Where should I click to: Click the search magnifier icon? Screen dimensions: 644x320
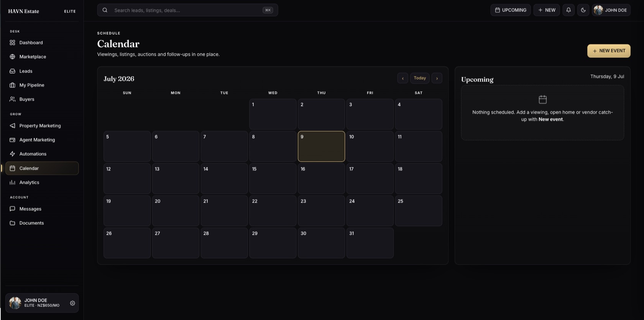pos(105,10)
